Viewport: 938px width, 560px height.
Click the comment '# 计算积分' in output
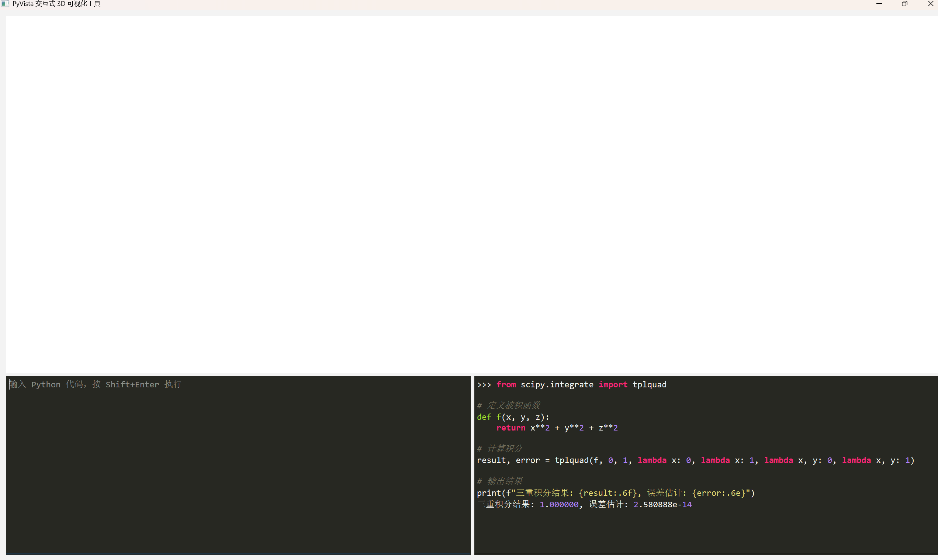coord(499,449)
